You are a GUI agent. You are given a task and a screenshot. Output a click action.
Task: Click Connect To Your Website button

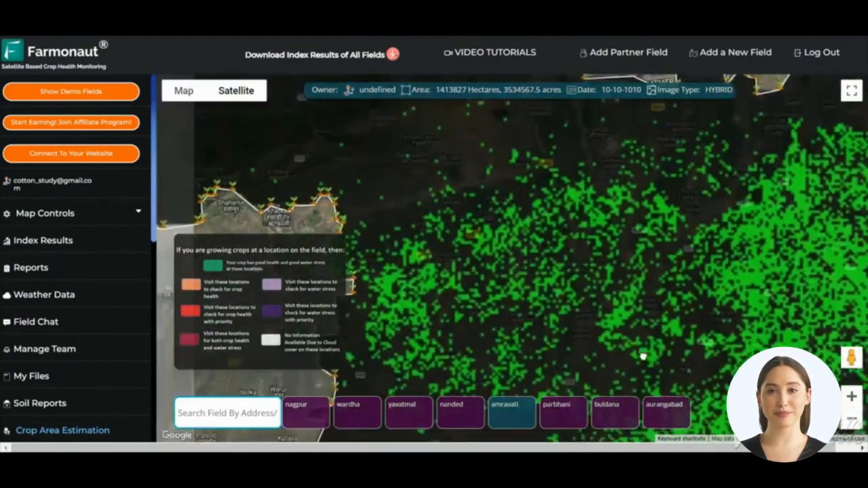pyautogui.click(x=71, y=153)
